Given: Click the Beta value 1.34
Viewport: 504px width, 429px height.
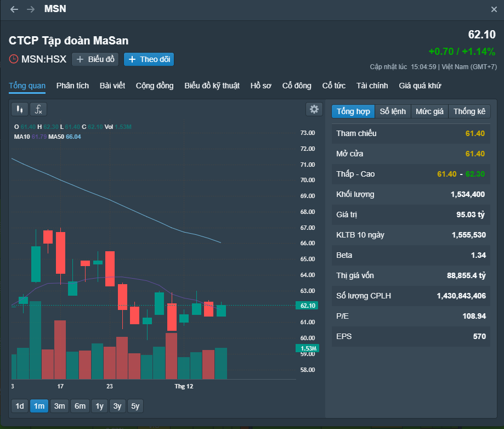Looking at the screenshot, I should (x=478, y=255).
